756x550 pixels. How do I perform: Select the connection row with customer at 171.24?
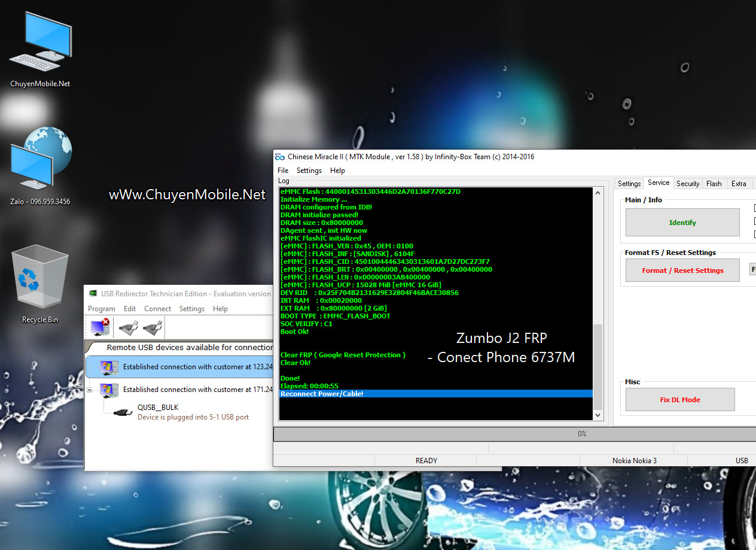pos(179,390)
